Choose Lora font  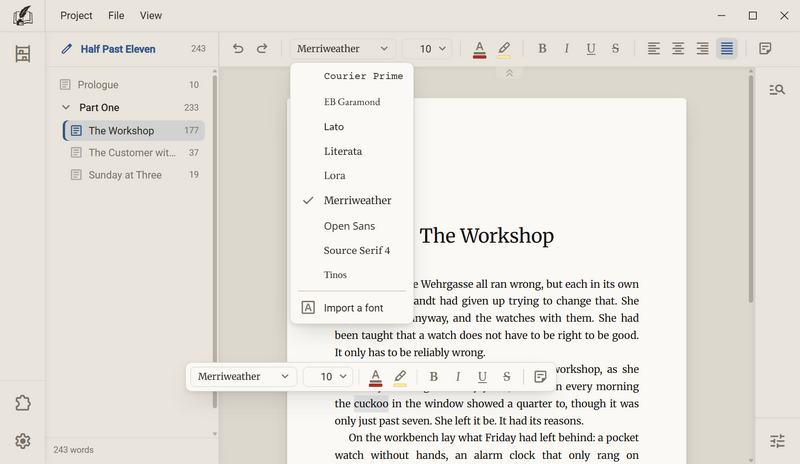click(352, 176)
